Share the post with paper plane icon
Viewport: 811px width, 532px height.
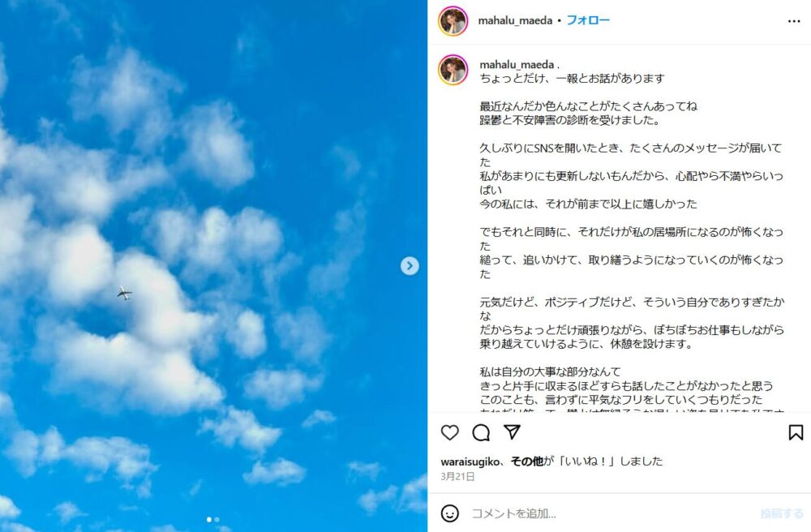(512, 431)
